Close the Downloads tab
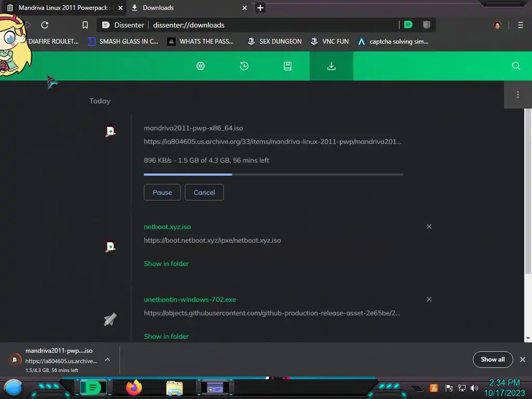 pyautogui.click(x=245, y=8)
